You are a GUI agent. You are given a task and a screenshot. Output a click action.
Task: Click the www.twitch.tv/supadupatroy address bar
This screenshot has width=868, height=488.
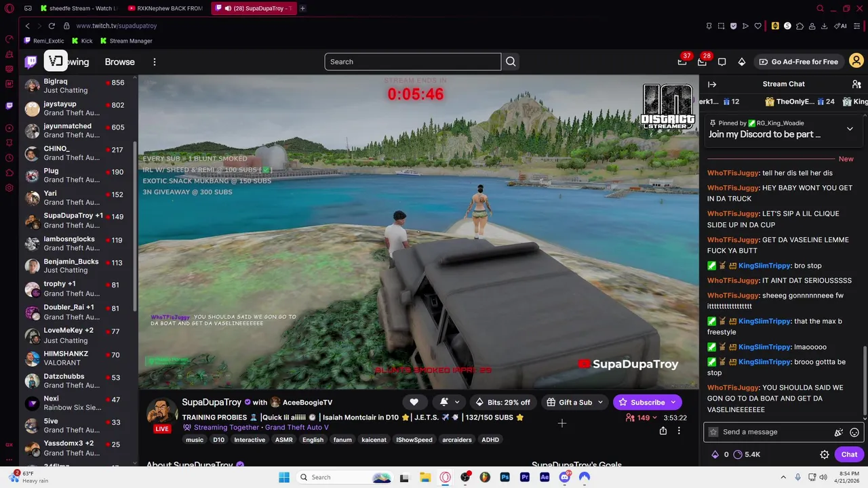116,26
